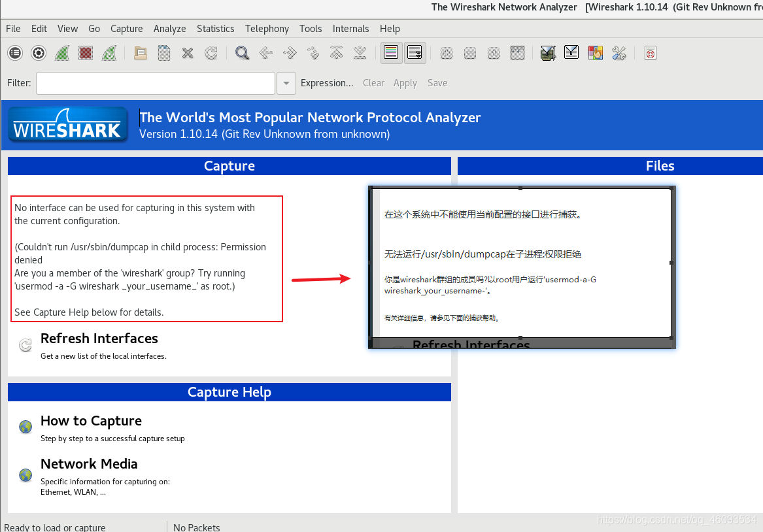Open the Capture menu
The width and height of the screenshot is (763, 532).
point(127,29)
